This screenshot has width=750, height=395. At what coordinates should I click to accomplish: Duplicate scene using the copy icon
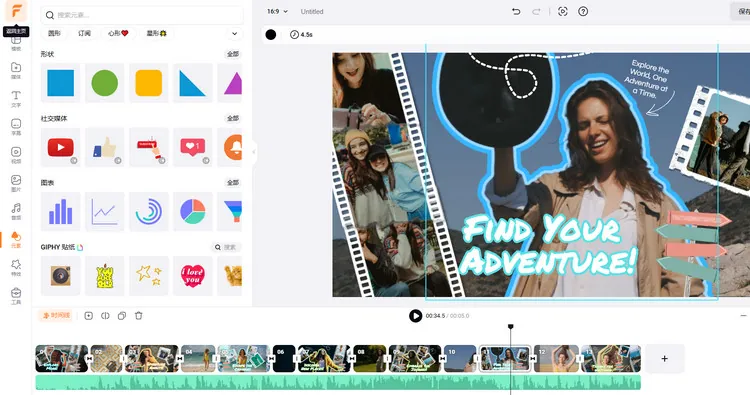tap(122, 316)
